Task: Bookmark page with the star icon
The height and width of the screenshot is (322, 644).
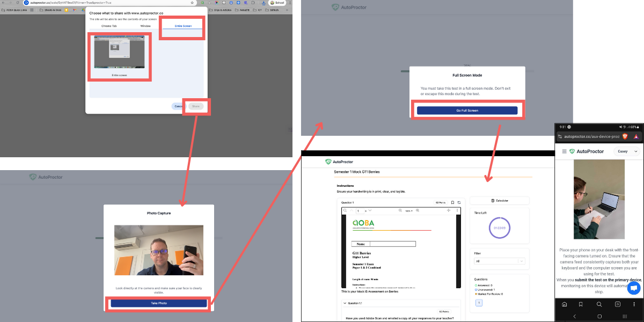Action: (x=192, y=3)
